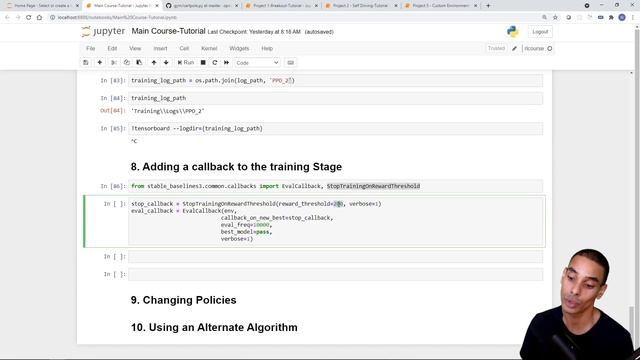Click the Trusted notebook indicator

(496, 48)
